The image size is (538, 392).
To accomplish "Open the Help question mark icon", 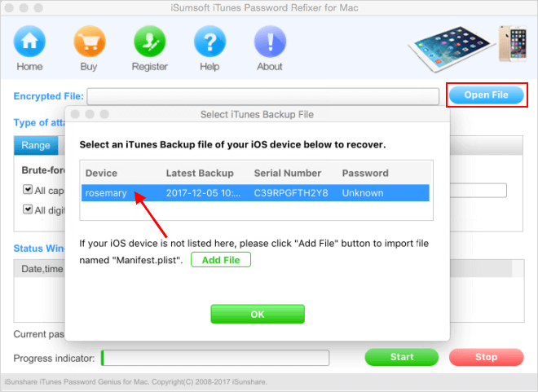I will (209, 42).
